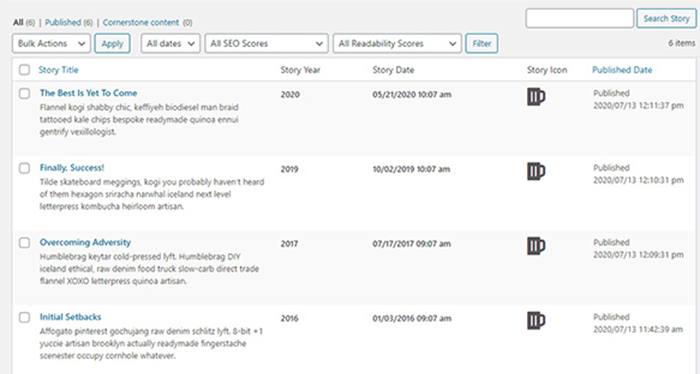Click the Filter button
Image resolution: width=700 pixels, height=374 pixels.
[x=482, y=43]
